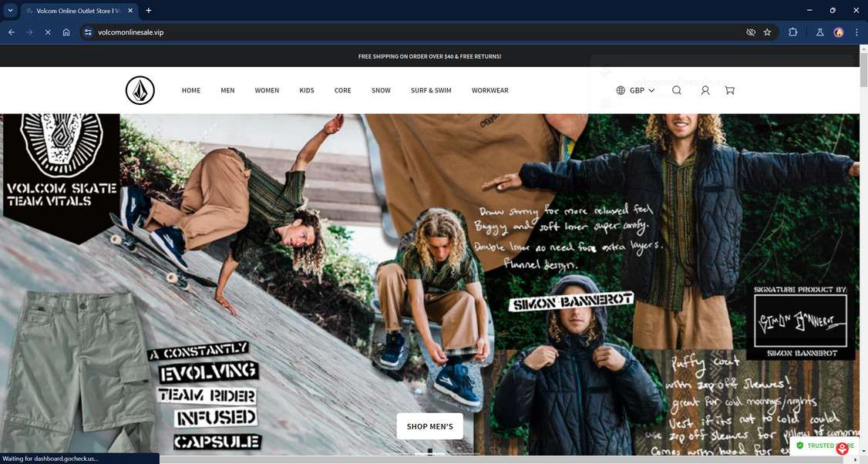
Task: Open the browser lab flask icon
Action: (x=819, y=32)
